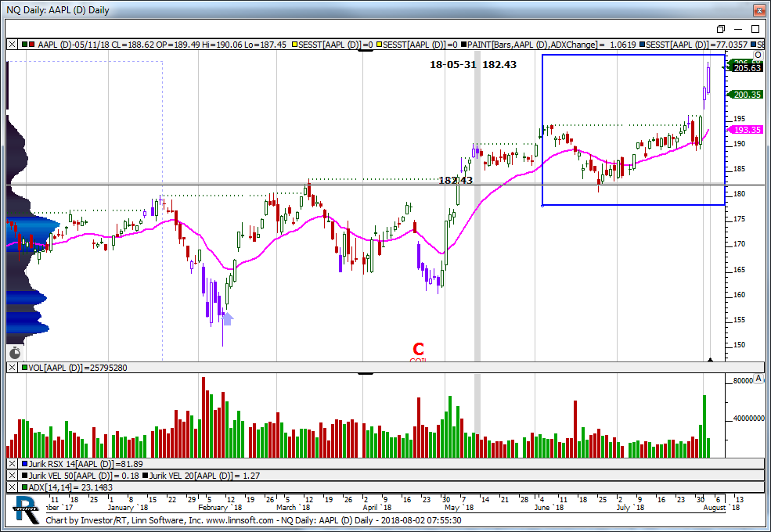
Task: Click the stopwatch icon in chart corner
Action: tap(15, 353)
